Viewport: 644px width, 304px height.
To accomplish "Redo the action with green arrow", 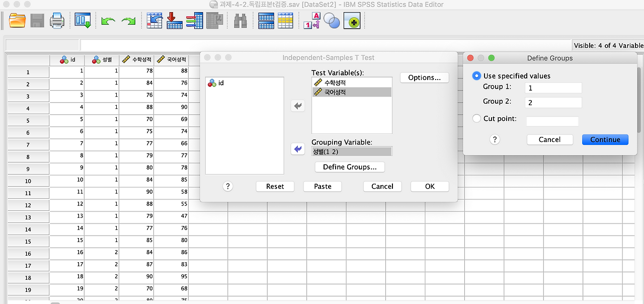I will point(128,21).
